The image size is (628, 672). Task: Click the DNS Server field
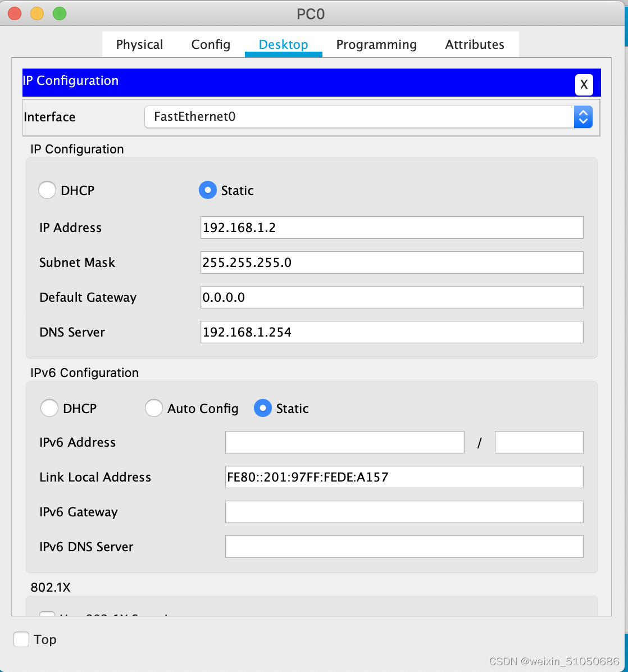(392, 332)
